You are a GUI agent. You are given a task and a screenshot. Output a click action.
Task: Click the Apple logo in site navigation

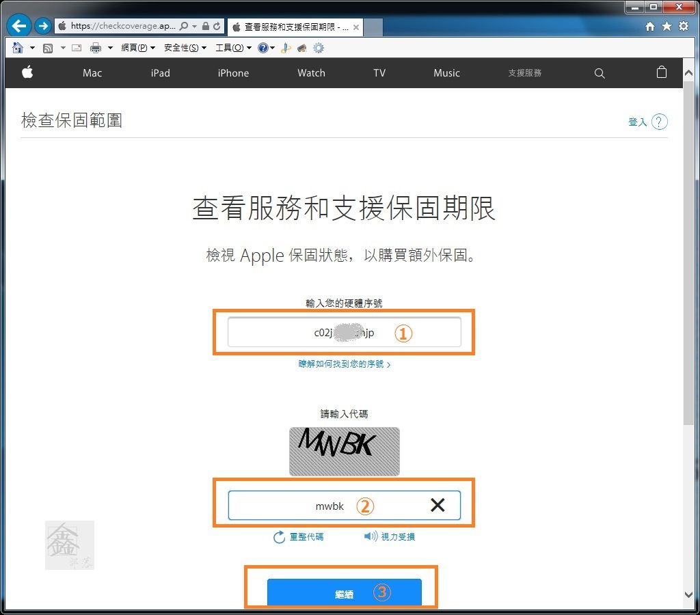point(27,72)
